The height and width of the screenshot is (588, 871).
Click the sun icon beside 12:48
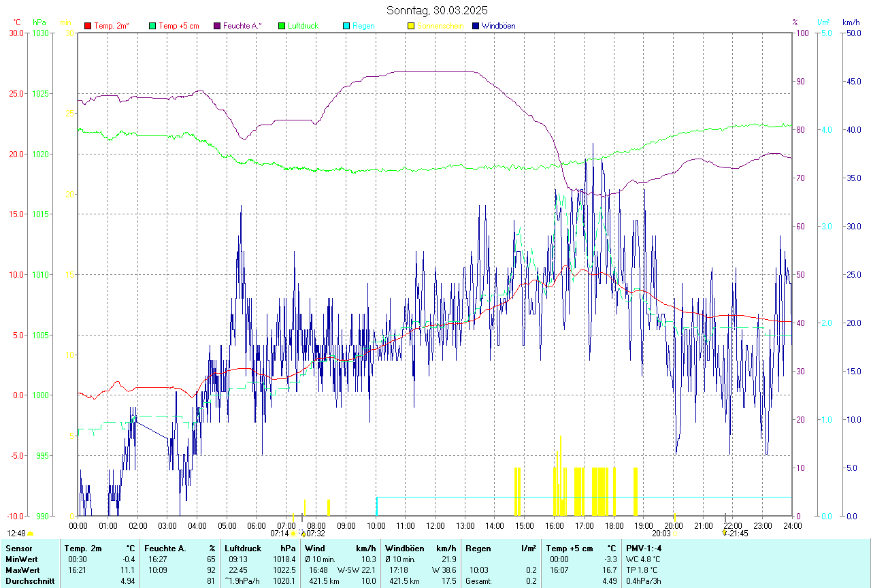(x=31, y=534)
